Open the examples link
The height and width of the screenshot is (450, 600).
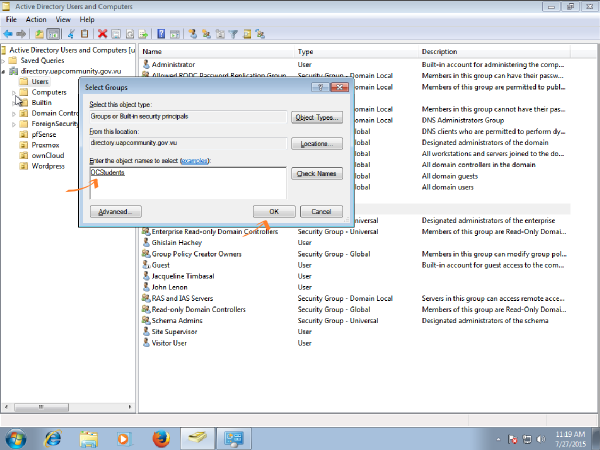[194, 161]
